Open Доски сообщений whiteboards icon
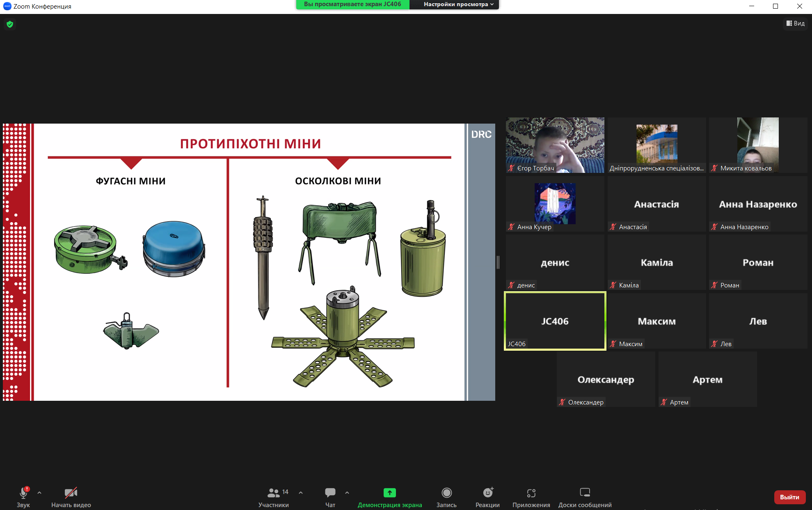The height and width of the screenshot is (510, 812). pyautogui.click(x=585, y=492)
